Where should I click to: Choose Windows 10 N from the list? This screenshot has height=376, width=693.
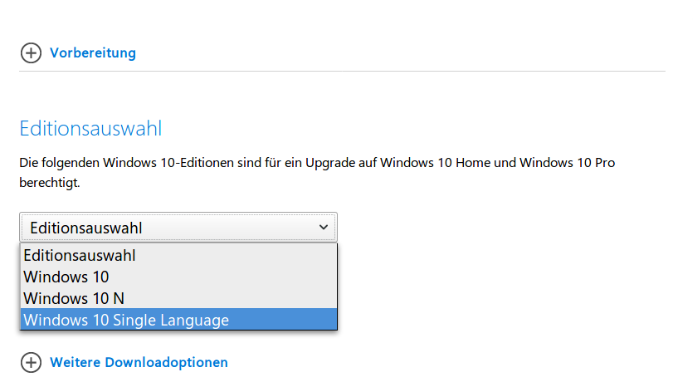point(179,298)
